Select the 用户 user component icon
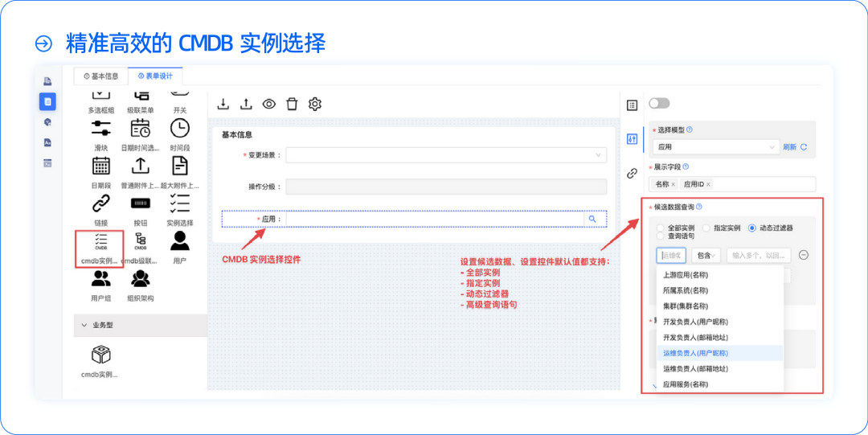 179,240
